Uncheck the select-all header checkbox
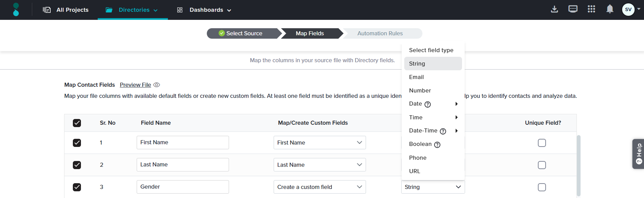The image size is (644, 198). (x=77, y=123)
